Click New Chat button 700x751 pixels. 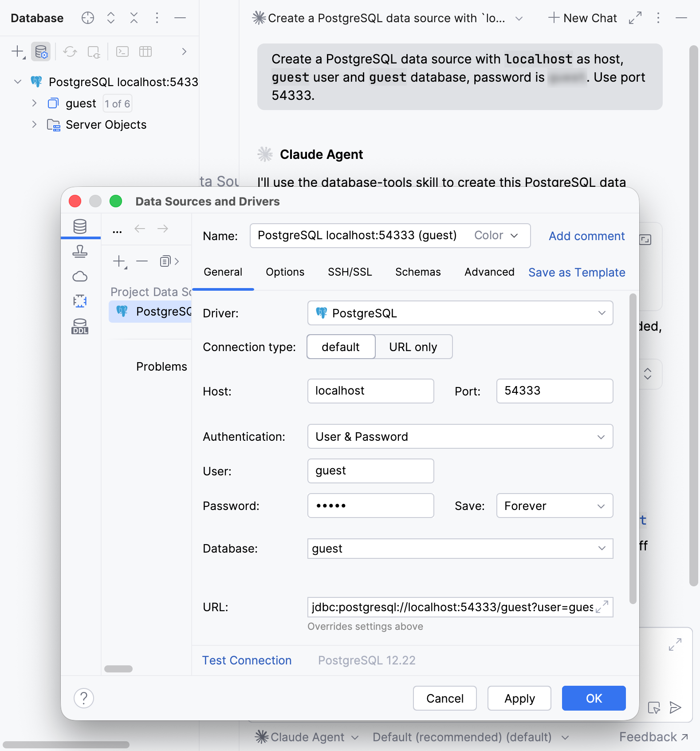point(582,18)
